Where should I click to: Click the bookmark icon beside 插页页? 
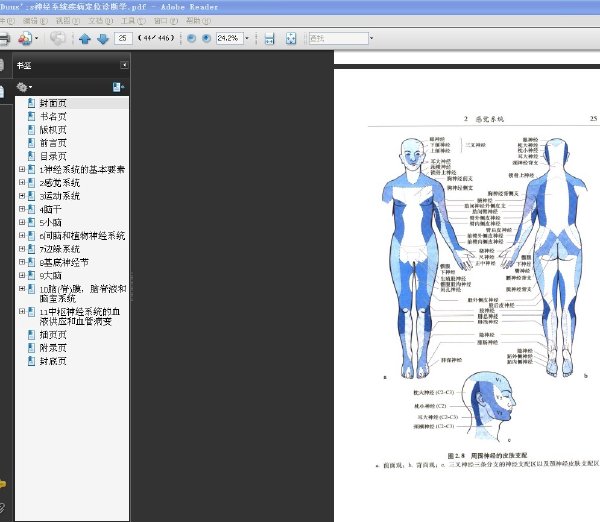point(32,335)
